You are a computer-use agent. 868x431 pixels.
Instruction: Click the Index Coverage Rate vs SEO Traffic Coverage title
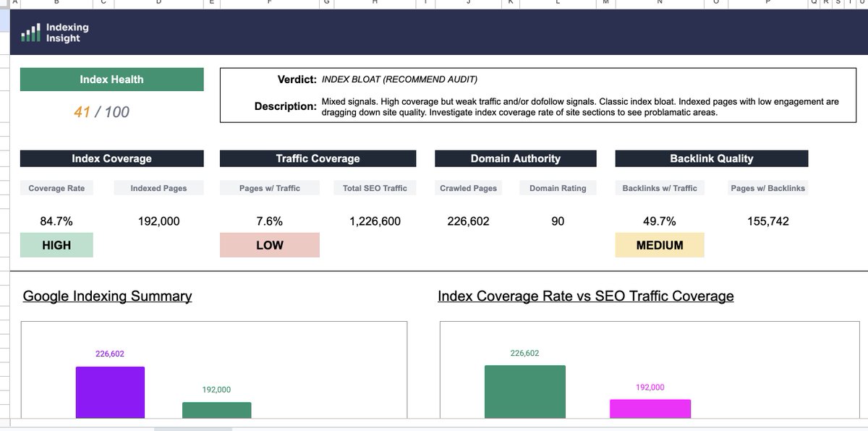tap(585, 296)
